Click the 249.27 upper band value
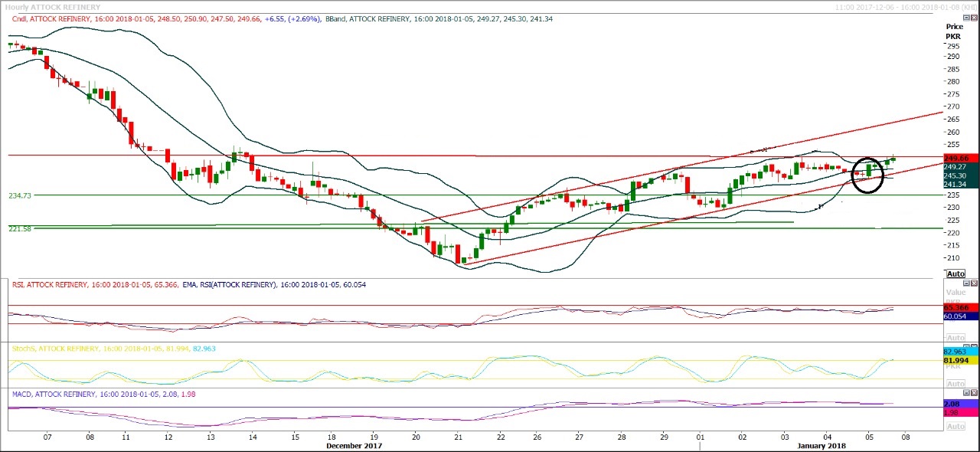This screenshot has height=452, width=980. coord(960,167)
